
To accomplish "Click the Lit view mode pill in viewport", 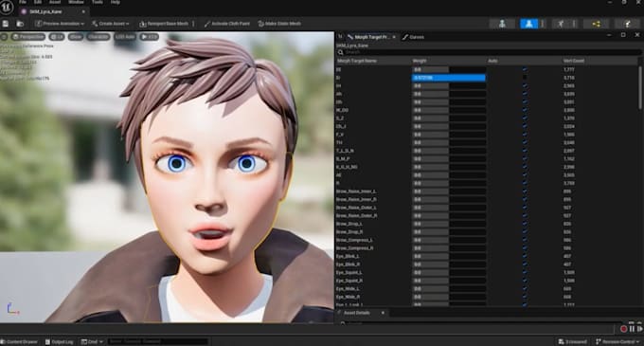I will [x=56, y=37].
